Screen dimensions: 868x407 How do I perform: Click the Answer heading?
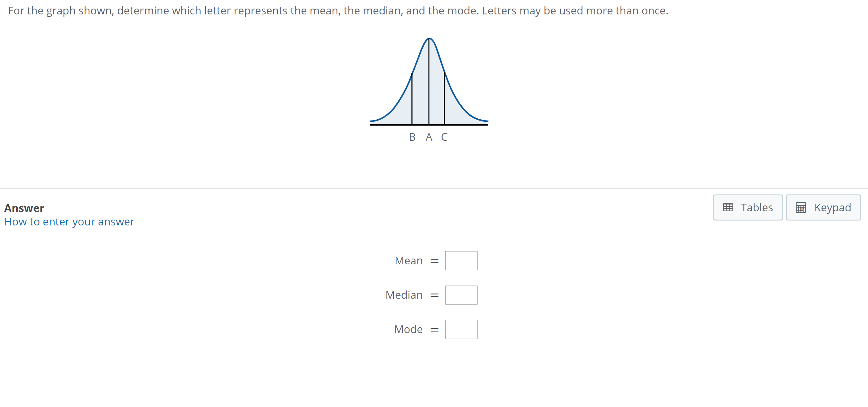24,208
